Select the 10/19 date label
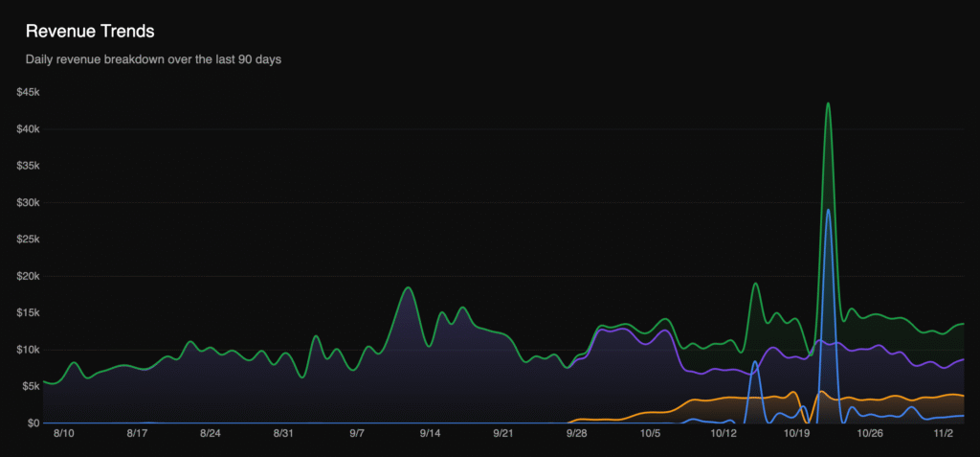 pyautogui.click(x=796, y=434)
